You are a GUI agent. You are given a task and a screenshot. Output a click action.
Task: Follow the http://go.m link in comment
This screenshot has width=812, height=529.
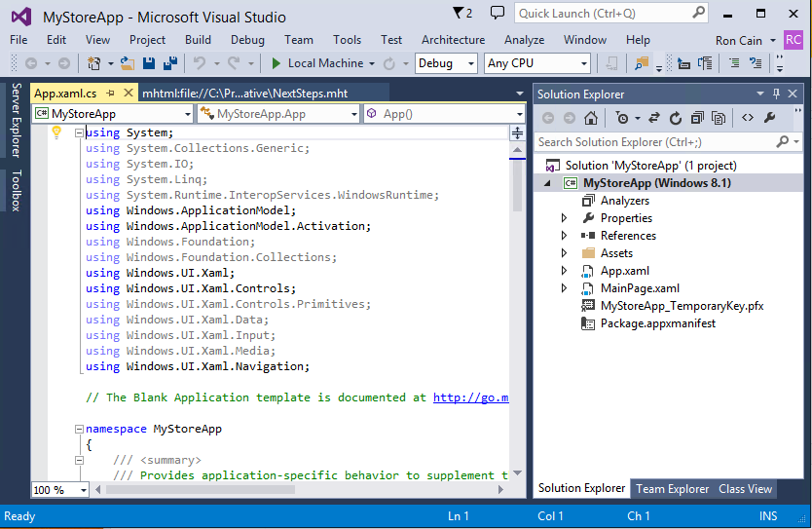coord(470,397)
